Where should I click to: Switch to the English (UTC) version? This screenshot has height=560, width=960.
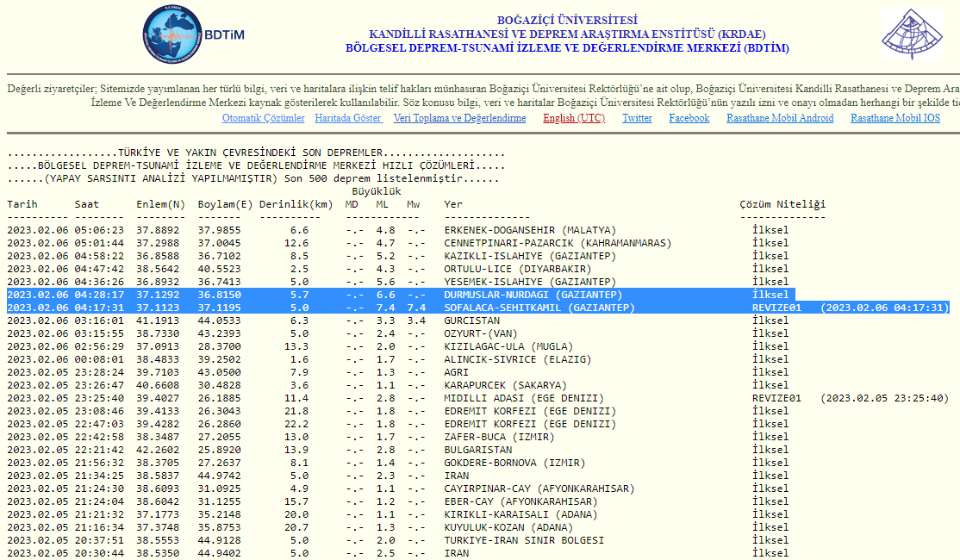click(x=574, y=118)
